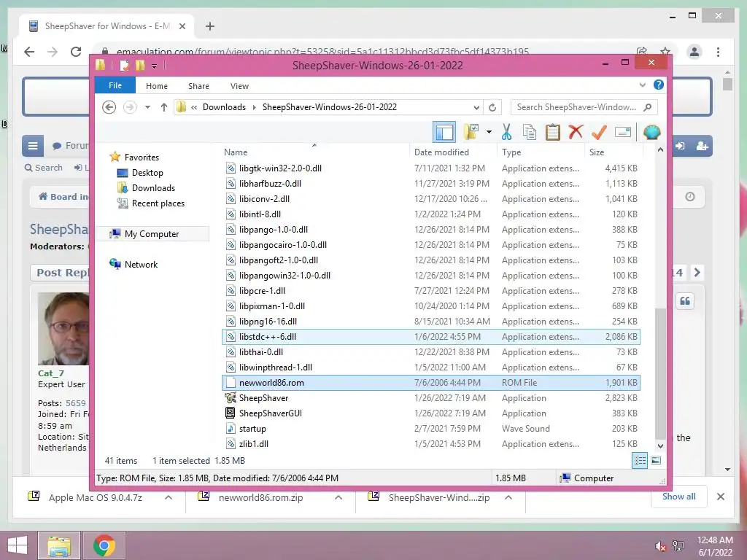Open Chrome from the taskbar
The width and height of the screenshot is (747, 560).
pyautogui.click(x=104, y=545)
